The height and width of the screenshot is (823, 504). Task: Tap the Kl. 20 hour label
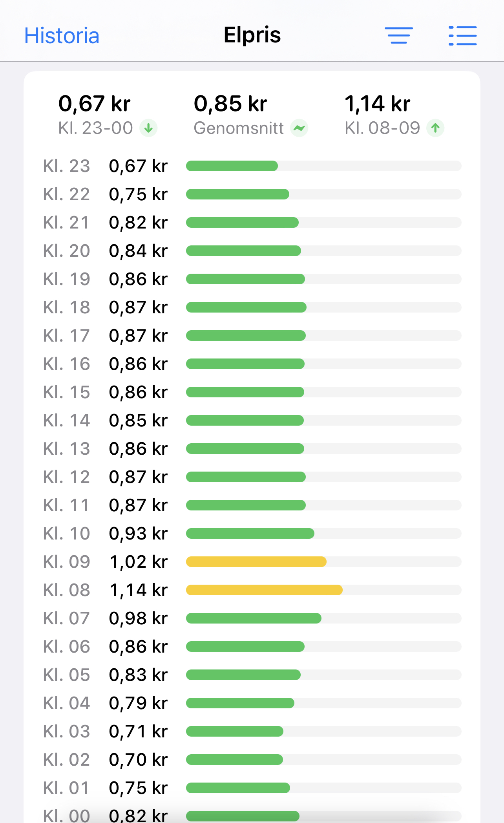[67, 251]
